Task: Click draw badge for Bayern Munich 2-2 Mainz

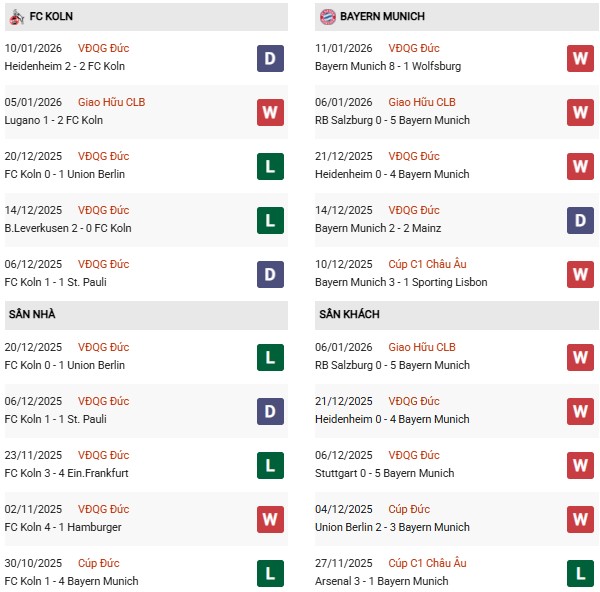Action: pyautogui.click(x=580, y=220)
